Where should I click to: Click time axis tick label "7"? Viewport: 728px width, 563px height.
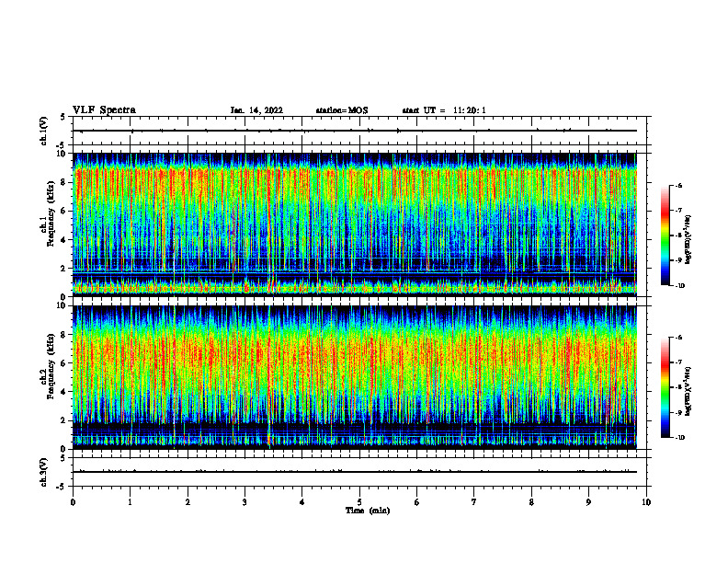(x=474, y=502)
